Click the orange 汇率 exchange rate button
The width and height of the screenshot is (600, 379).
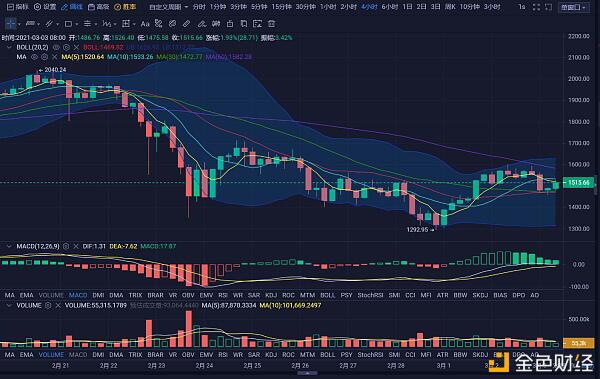125,7
